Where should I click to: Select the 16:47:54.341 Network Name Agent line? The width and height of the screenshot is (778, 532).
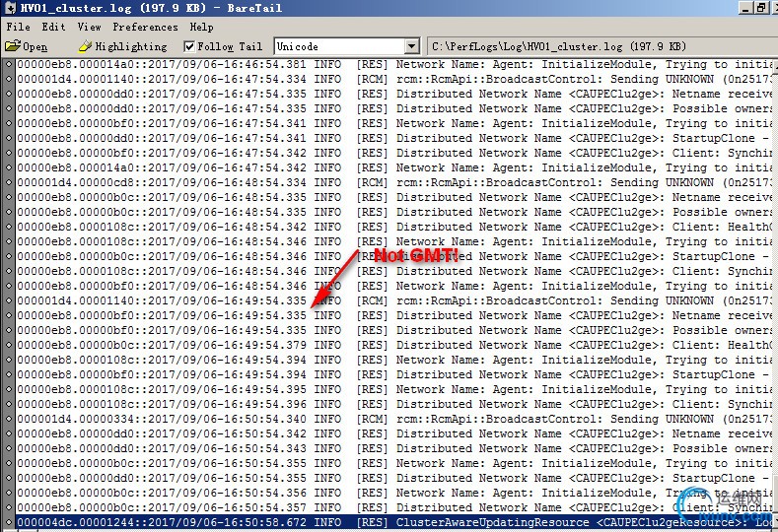[x=394, y=123]
